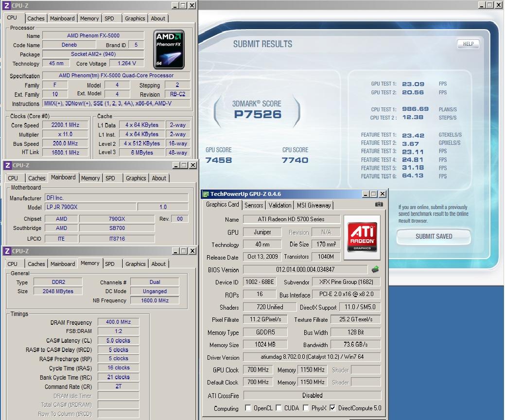Minimize the CPU-Z Memory window
The width and height of the screenshot is (505, 420).
176,251
